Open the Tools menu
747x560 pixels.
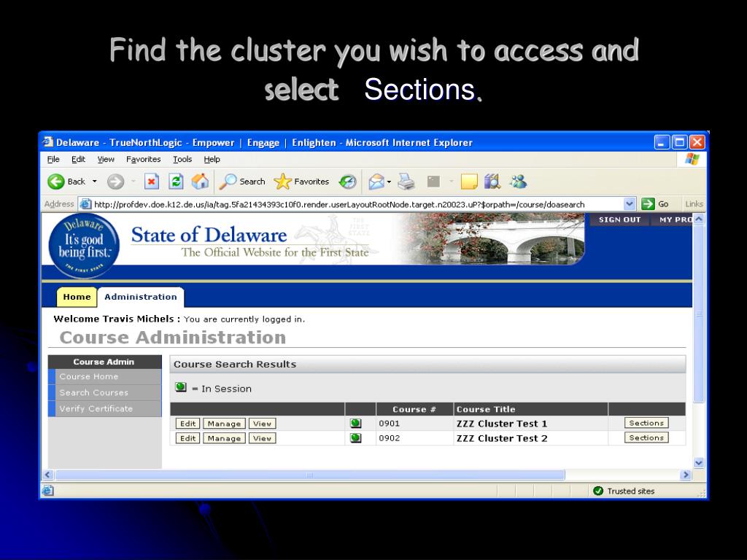pos(182,159)
